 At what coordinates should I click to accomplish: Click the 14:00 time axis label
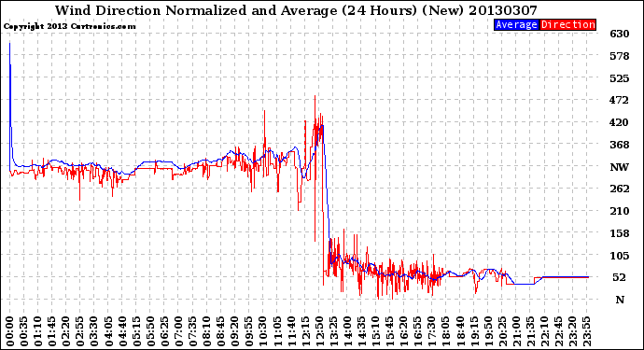[x=348, y=331]
